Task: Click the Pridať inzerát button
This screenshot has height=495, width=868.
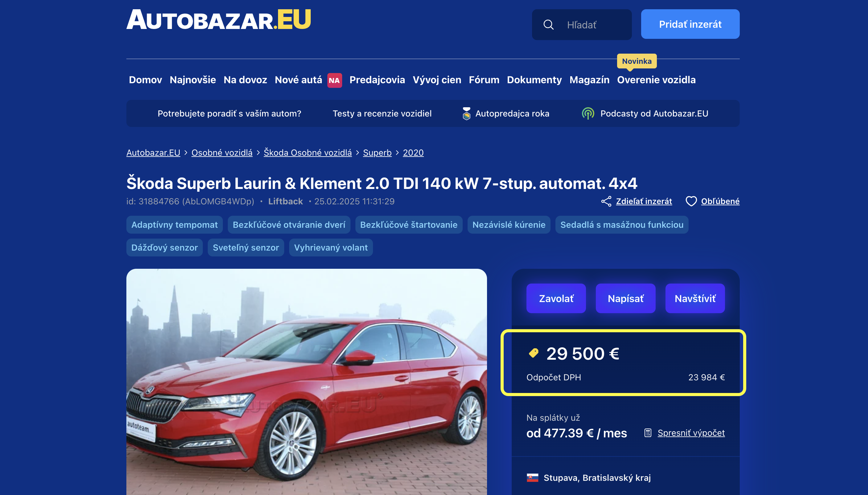Action: pyautogui.click(x=690, y=24)
